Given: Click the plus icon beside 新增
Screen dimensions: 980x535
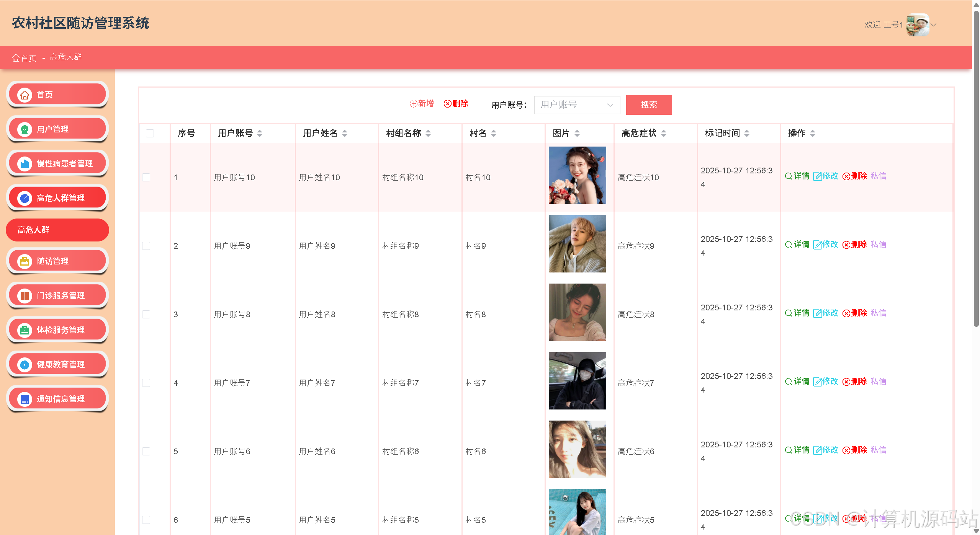Looking at the screenshot, I should (x=413, y=104).
